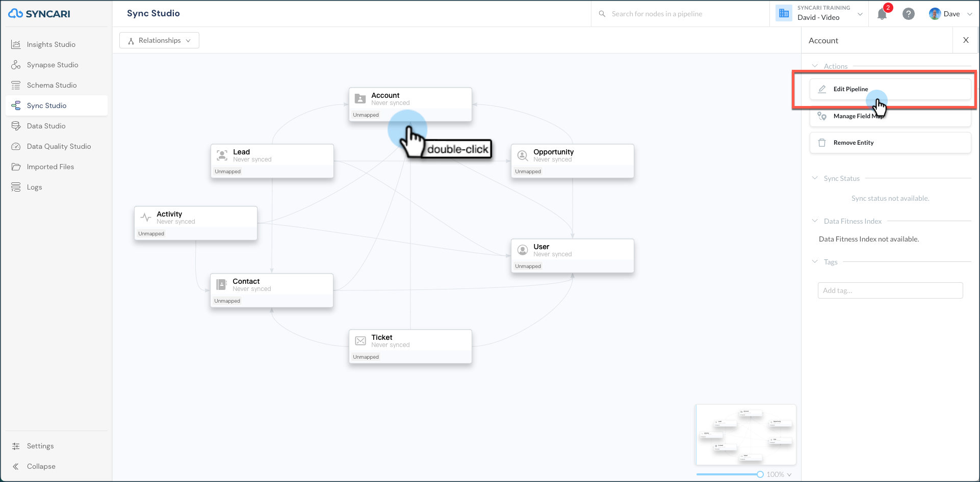The image size is (980, 482).
Task: Select Sync Studio in sidebar
Action: coord(57,105)
